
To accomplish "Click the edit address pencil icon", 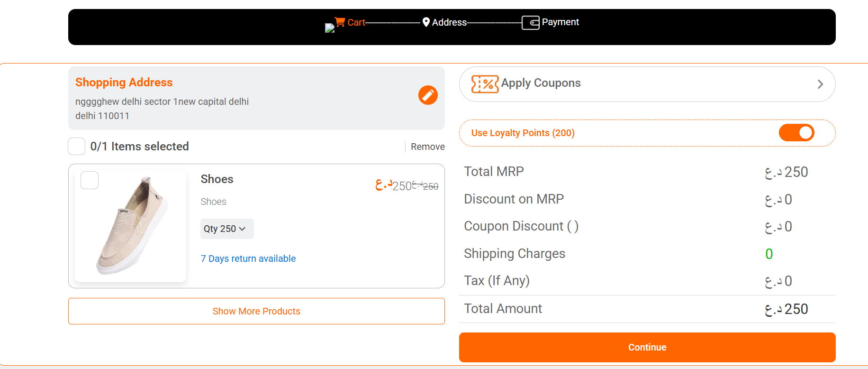I will pos(428,95).
